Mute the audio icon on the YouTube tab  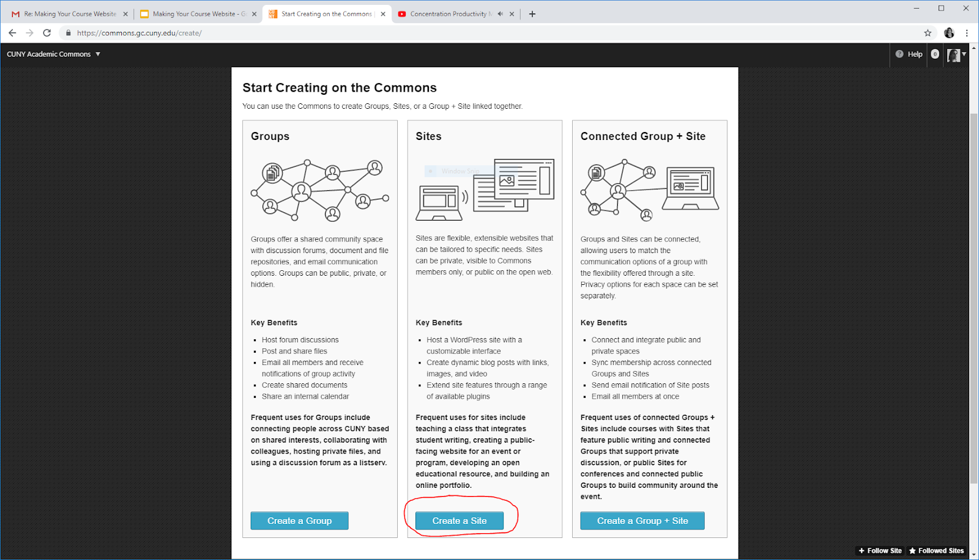pyautogui.click(x=500, y=14)
